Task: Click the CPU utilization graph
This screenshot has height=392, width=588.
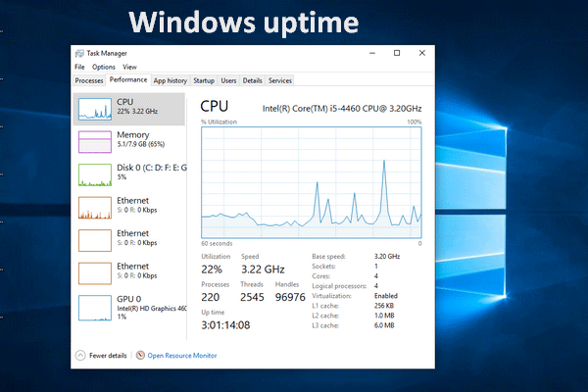Action: tap(312, 182)
